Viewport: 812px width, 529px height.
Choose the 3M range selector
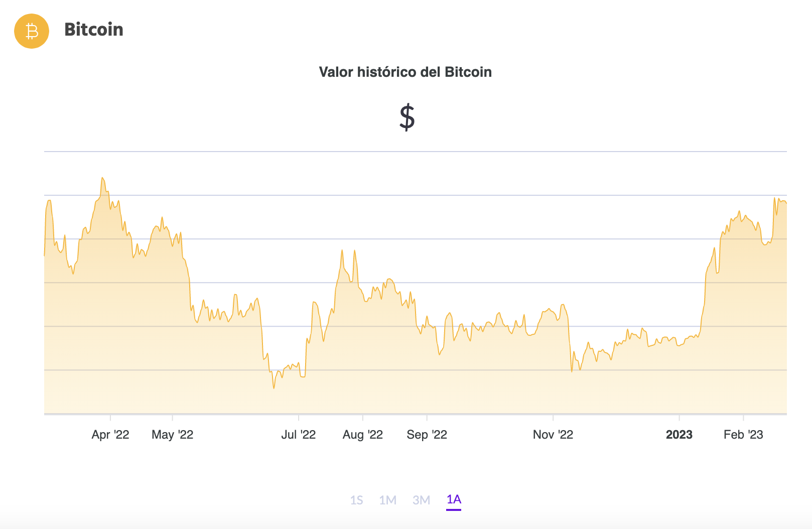click(421, 500)
